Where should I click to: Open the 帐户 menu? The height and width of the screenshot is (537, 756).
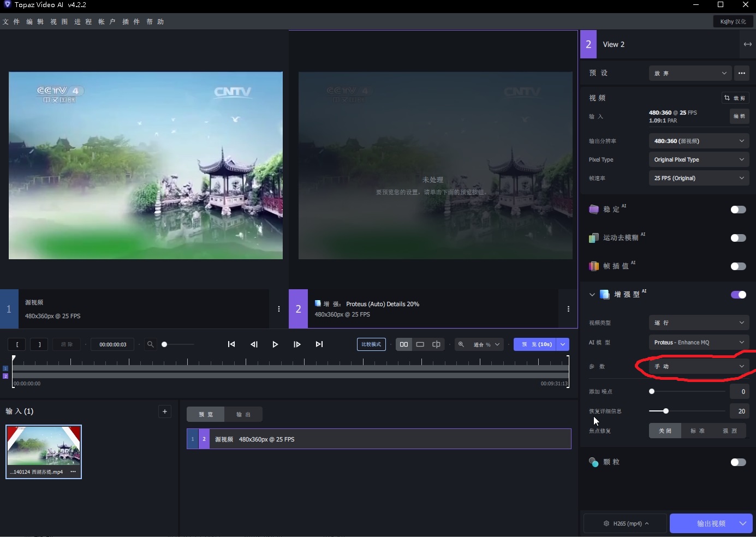coord(107,22)
